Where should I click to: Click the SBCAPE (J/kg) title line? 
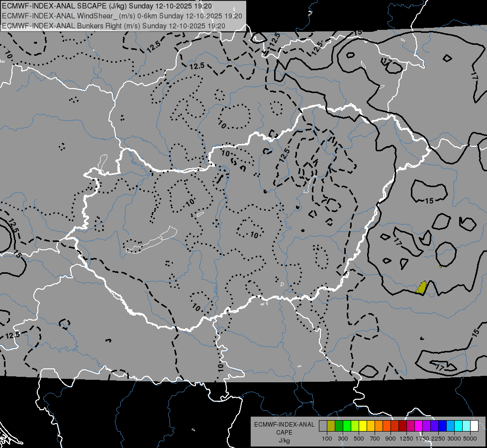pos(107,6)
